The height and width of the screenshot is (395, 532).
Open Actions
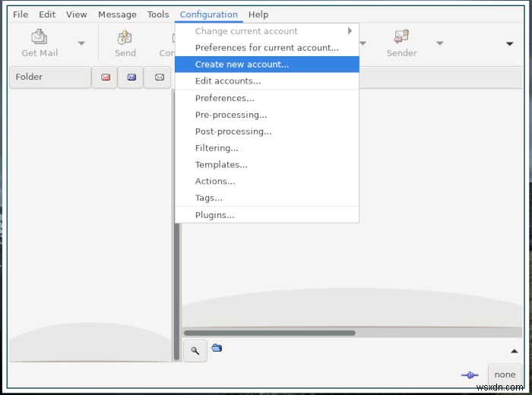click(x=267, y=182)
